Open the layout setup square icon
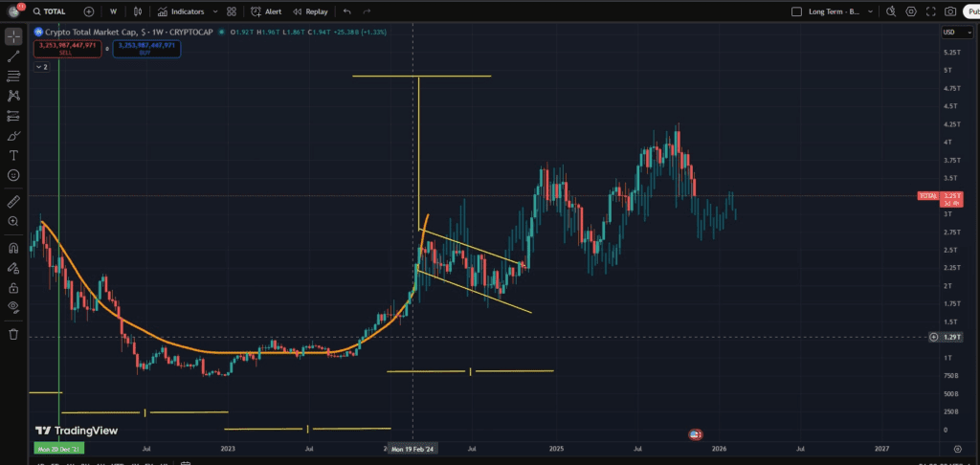Image resolution: width=980 pixels, height=465 pixels. pyautogui.click(x=796, y=11)
